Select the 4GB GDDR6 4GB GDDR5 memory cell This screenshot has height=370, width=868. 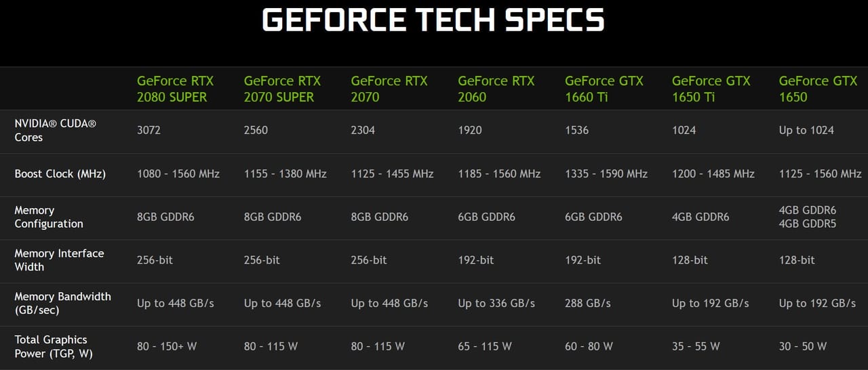808,217
